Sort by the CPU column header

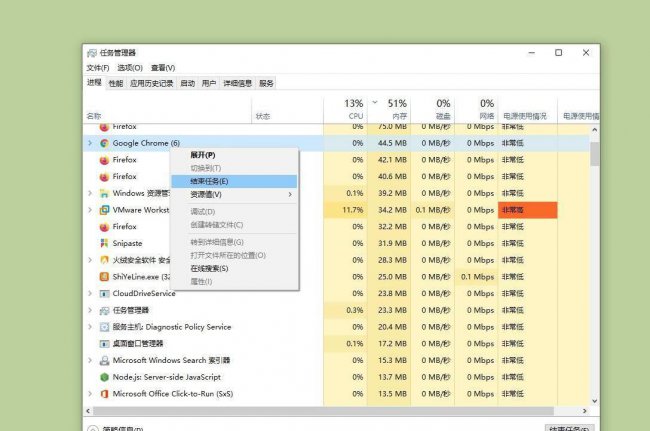pos(345,110)
